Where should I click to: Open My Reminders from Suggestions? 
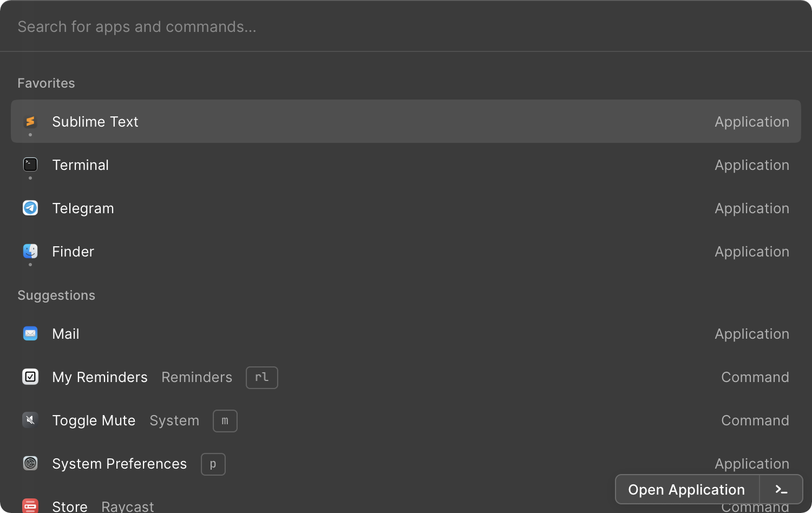100,377
